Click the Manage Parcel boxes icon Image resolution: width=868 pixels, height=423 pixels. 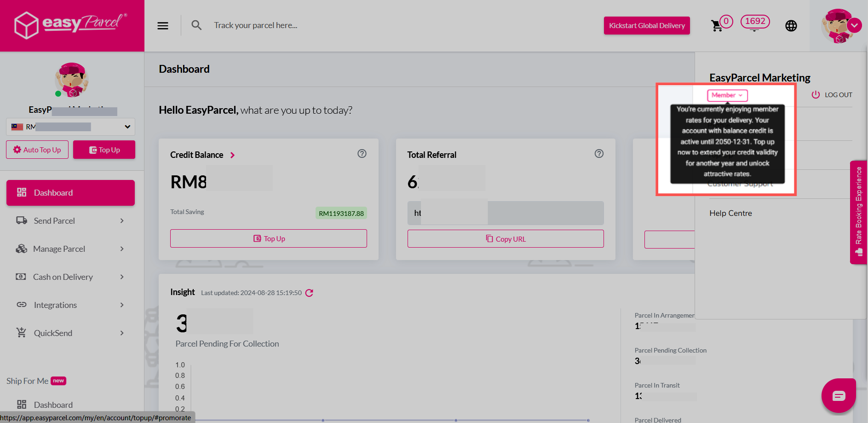pos(22,249)
